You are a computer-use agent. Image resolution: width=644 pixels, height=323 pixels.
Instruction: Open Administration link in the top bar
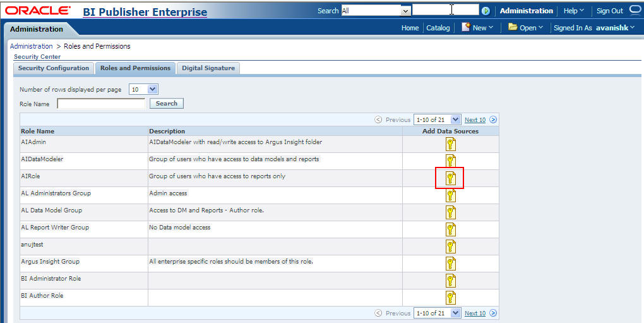(527, 11)
